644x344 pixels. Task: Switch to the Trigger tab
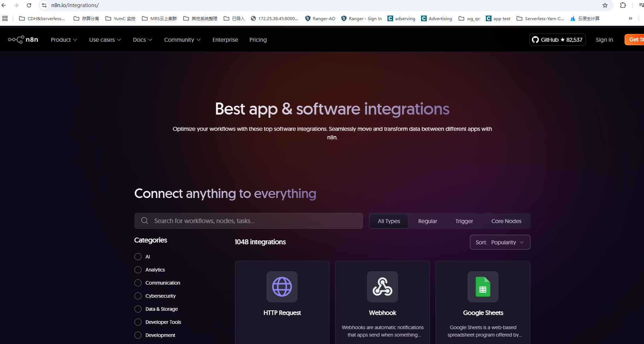(464, 221)
